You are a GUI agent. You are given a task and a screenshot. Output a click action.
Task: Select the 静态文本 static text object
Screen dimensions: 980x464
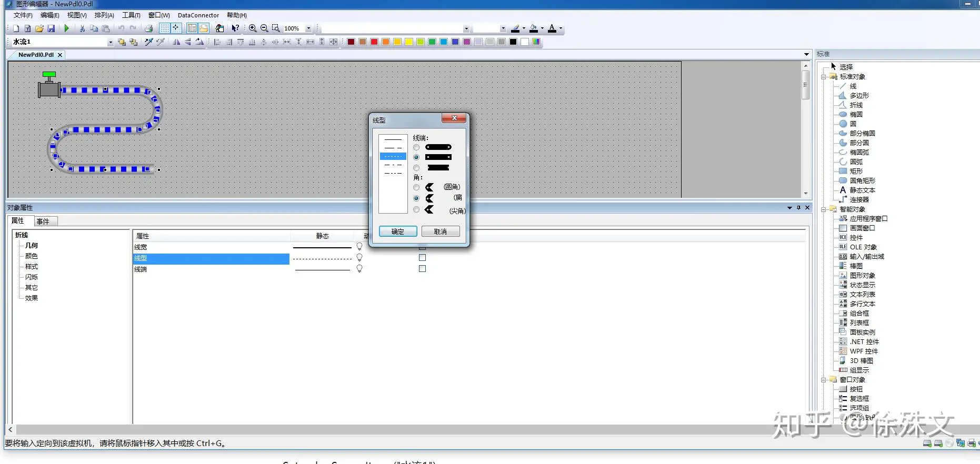click(862, 190)
